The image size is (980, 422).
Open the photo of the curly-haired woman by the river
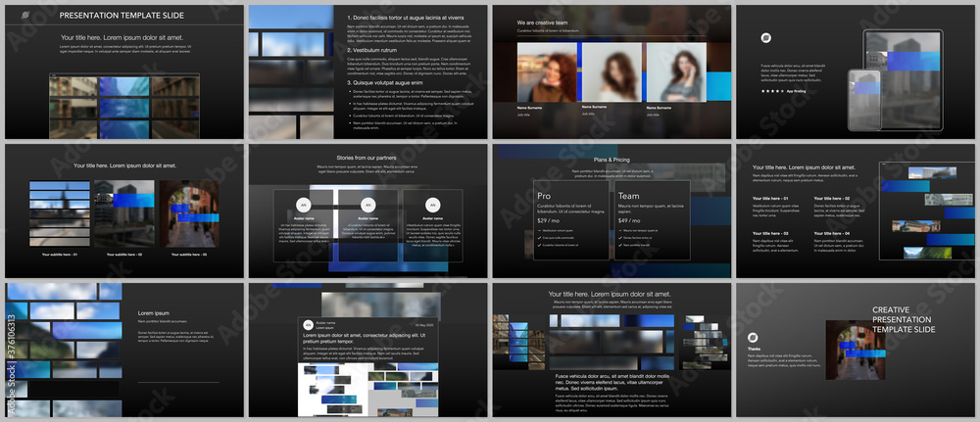tap(547, 71)
